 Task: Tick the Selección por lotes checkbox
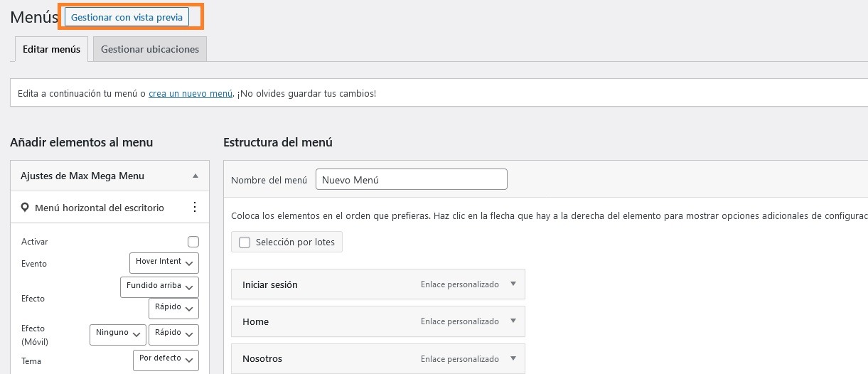(245, 242)
